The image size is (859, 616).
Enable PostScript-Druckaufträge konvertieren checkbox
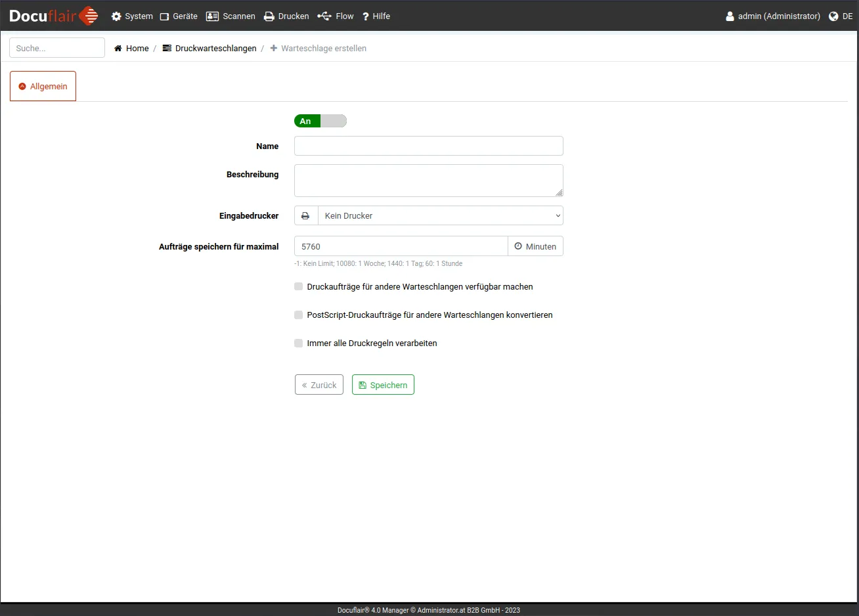[x=299, y=315]
